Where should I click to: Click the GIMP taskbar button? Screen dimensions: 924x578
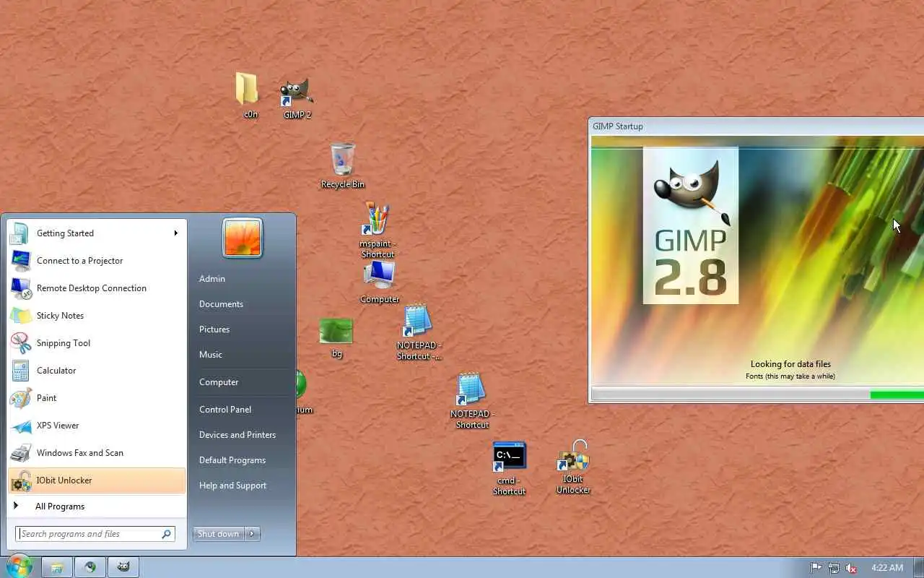pos(123,567)
